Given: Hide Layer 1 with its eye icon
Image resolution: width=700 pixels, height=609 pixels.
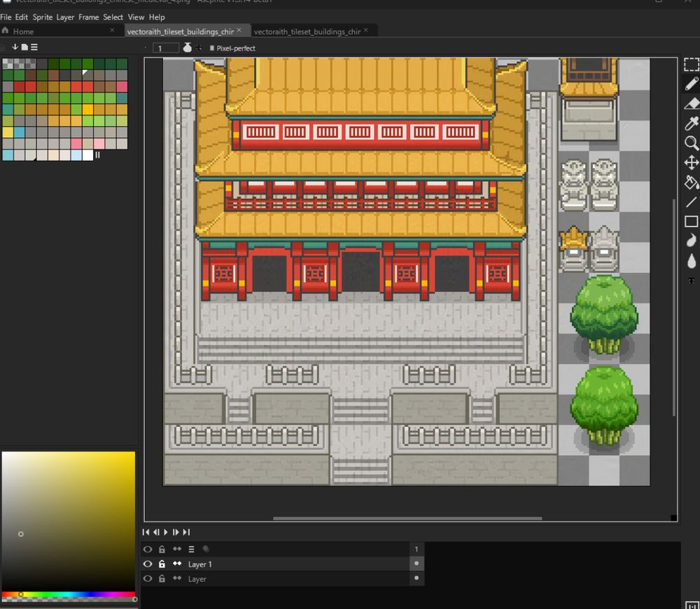Looking at the screenshot, I should click(147, 564).
